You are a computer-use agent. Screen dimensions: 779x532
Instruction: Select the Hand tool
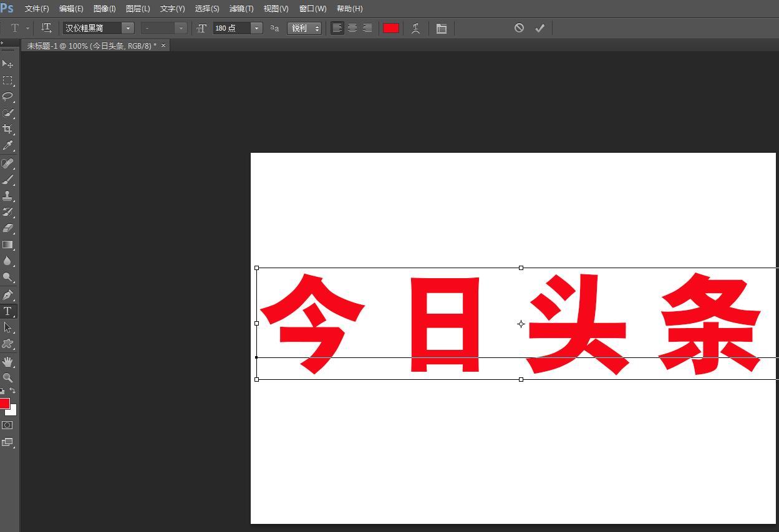(x=7, y=362)
